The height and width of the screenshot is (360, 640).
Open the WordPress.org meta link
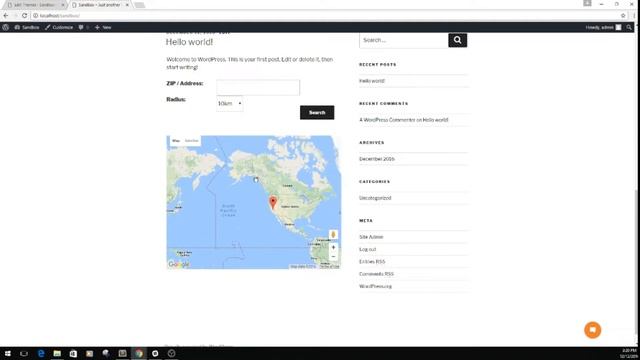tap(376, 287)
